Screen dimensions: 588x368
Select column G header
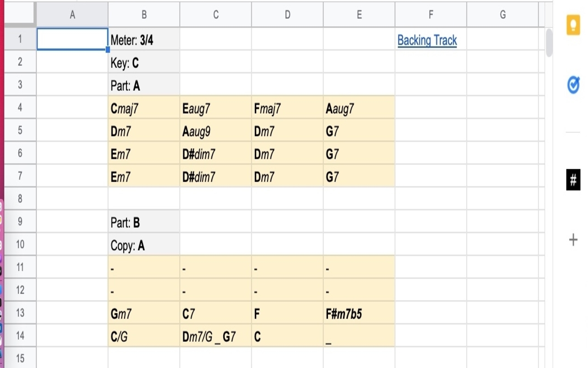click(503, 15)
